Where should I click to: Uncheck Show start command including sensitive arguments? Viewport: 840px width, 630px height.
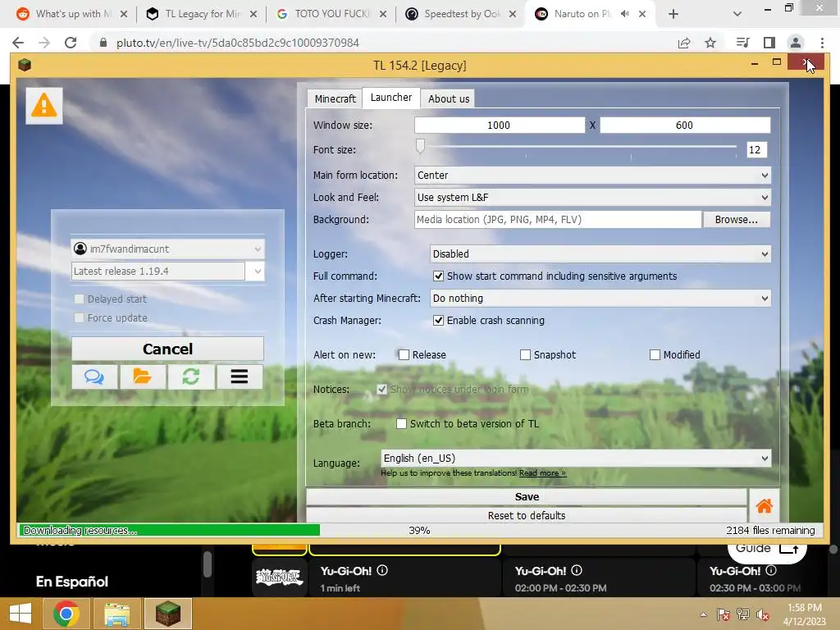[x=438, y=276]
